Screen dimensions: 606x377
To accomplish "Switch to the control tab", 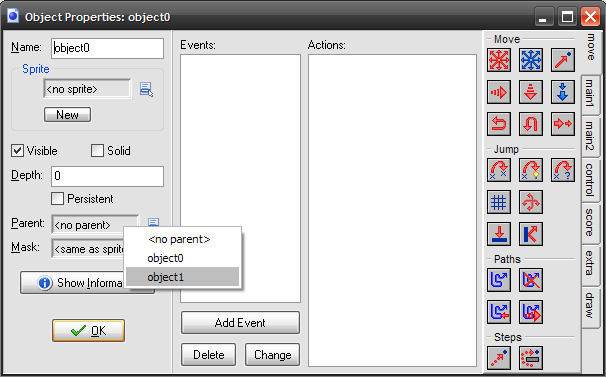I will pyautogui.click(x=590, y=179).
